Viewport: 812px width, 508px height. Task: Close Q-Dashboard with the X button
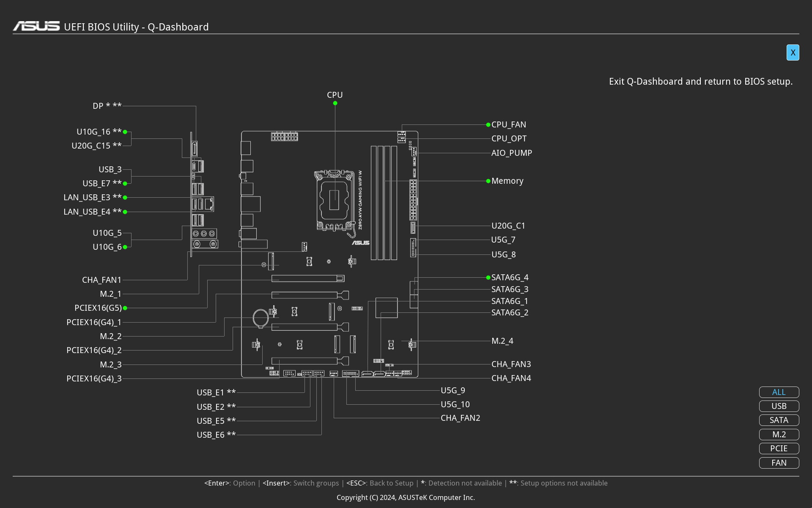tap(793, 52)
